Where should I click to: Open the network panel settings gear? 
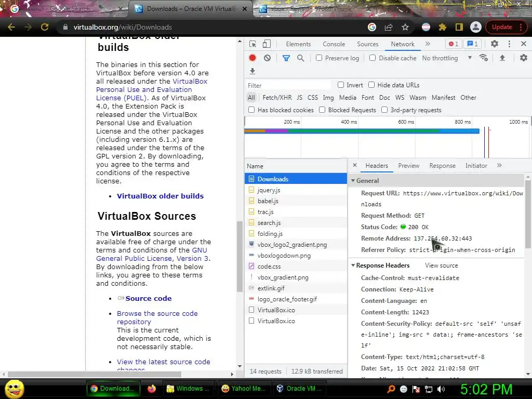524,58
